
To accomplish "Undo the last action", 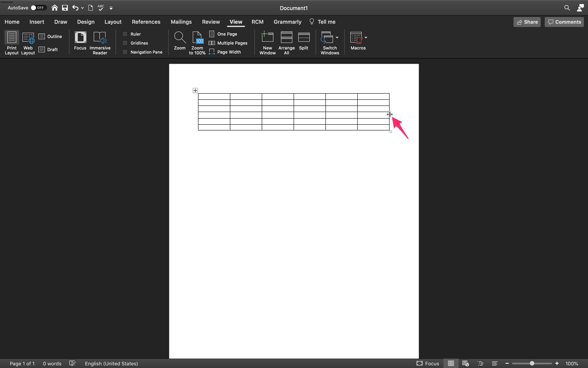I will (x=75, y=8).
